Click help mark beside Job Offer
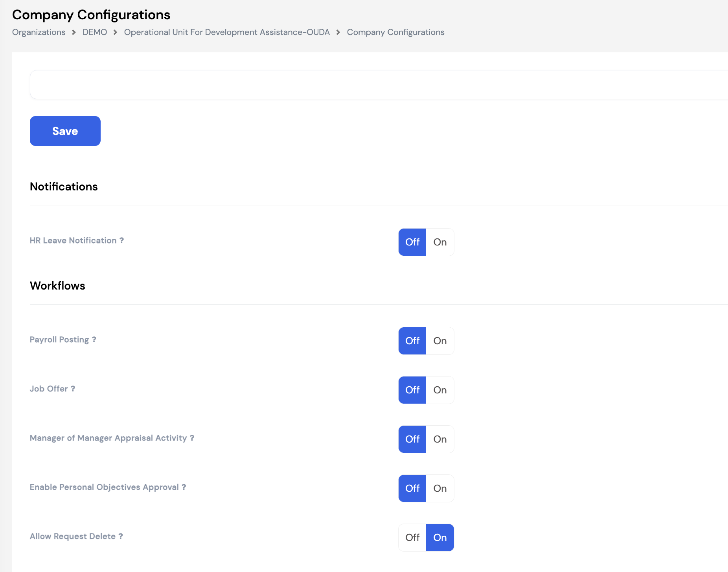Screen dimensions: 728x572 tap(73, 389)
